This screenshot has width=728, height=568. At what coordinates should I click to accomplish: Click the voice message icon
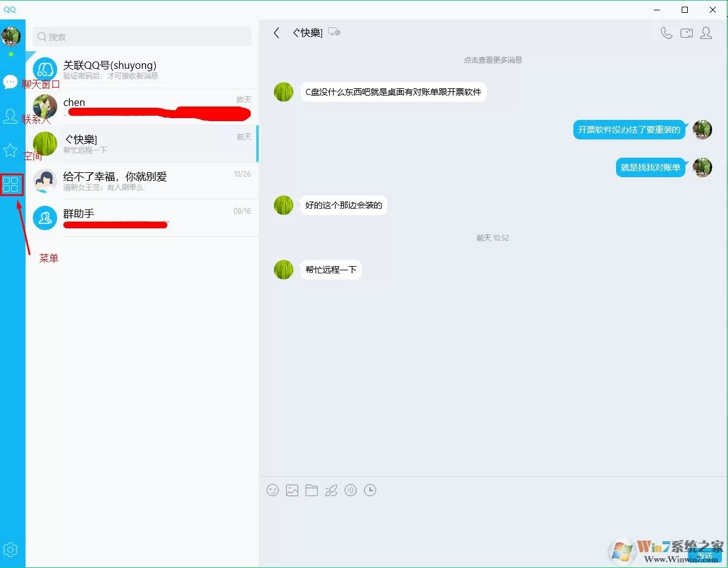pos(351,490)
